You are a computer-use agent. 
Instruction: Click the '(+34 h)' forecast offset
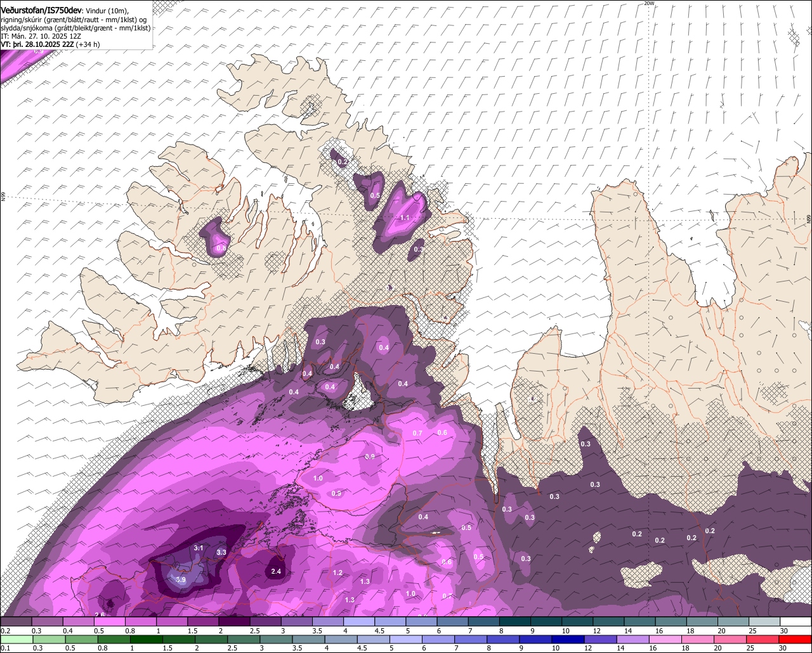[x=88, y=44]
